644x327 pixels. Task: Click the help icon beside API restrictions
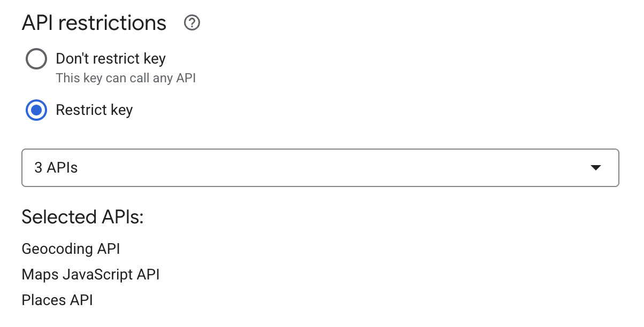191,23
